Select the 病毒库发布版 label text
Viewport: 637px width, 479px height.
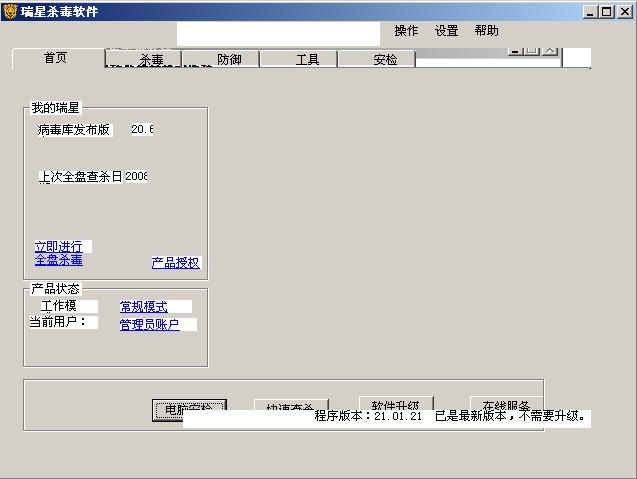74,130
